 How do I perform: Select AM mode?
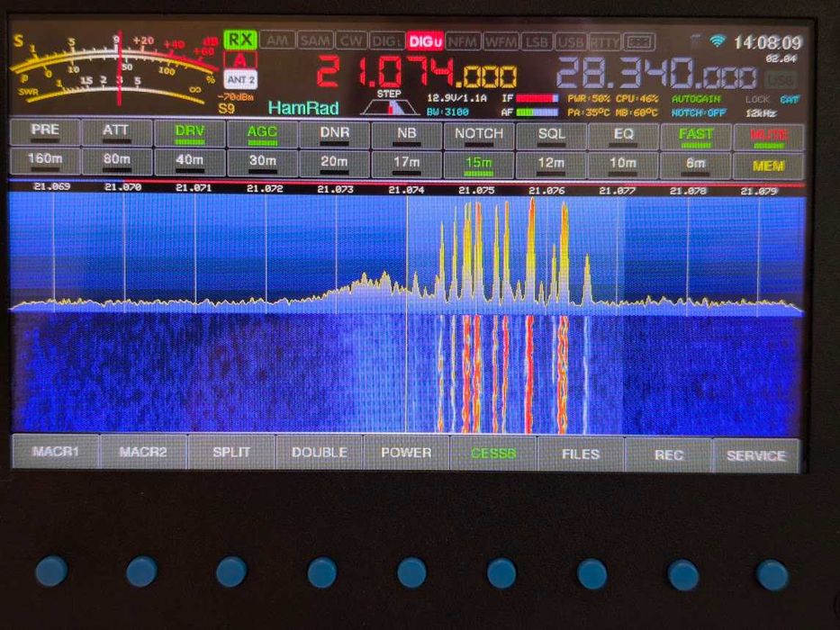click(x=277, y=40)
